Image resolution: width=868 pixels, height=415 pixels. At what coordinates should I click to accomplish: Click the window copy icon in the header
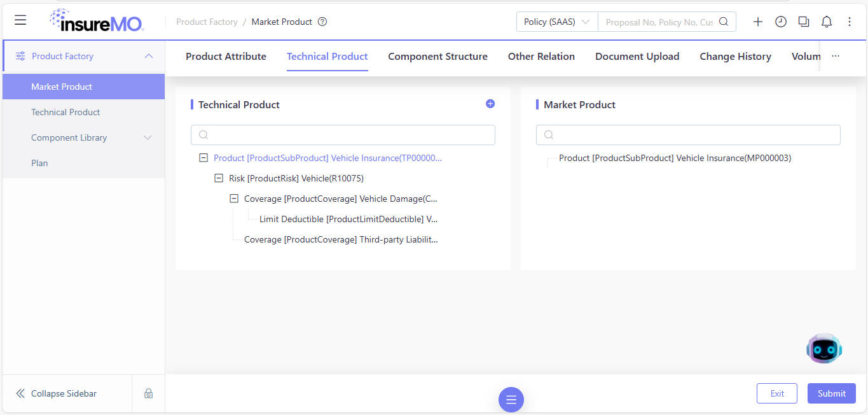(x=804, y=22)
